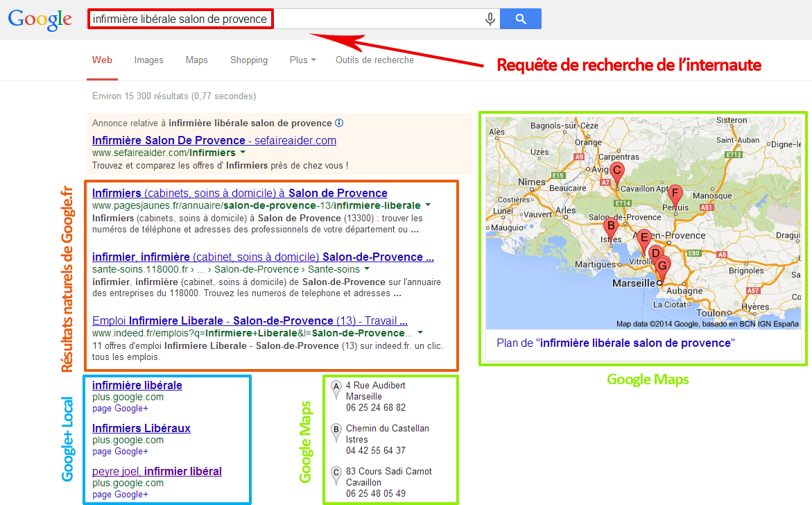Viewport: 812px width, 505px height.
Task: Click the Google logo
Action: (x=40, y=19)
